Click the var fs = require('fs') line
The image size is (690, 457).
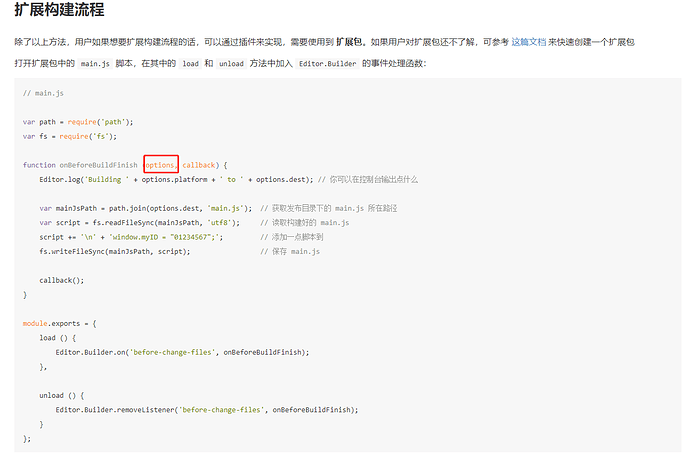click(x=70, y=136)
